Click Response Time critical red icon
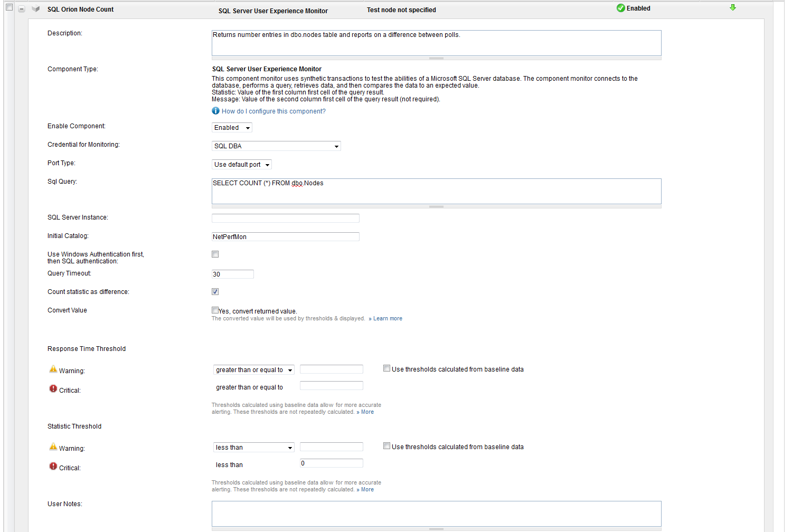 pos(53,388)
